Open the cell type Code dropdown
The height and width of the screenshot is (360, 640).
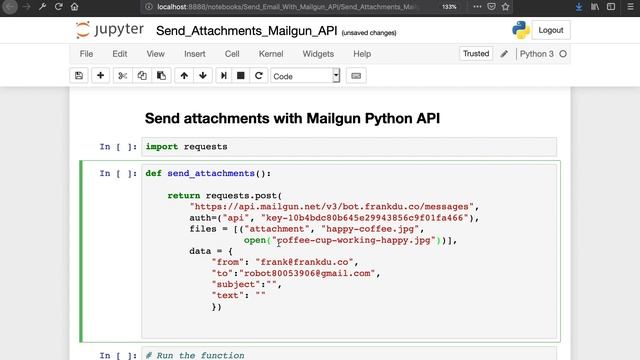(x=305, y=76)
